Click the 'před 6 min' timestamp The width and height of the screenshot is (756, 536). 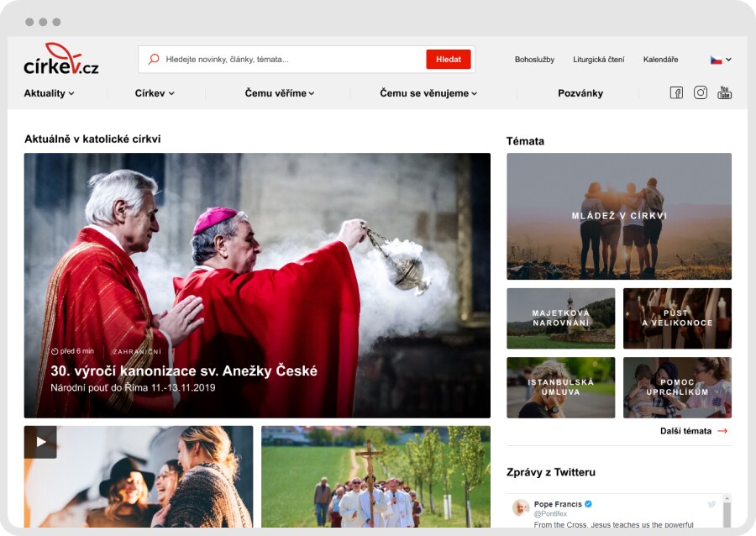coord(76,351)
